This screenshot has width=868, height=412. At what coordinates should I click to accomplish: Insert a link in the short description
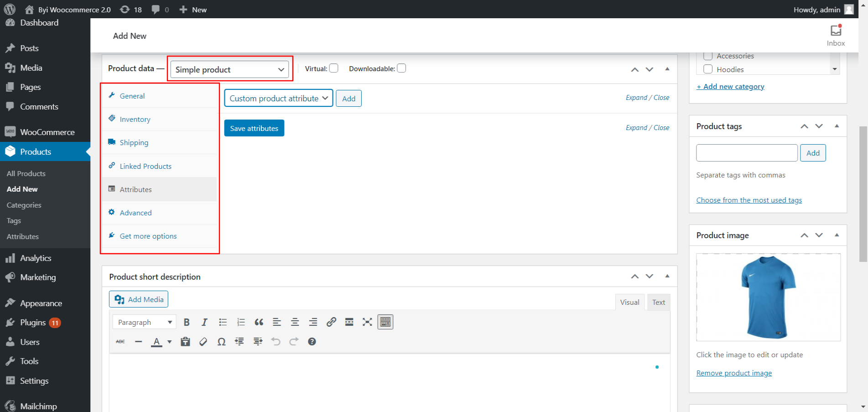(331, 322)
